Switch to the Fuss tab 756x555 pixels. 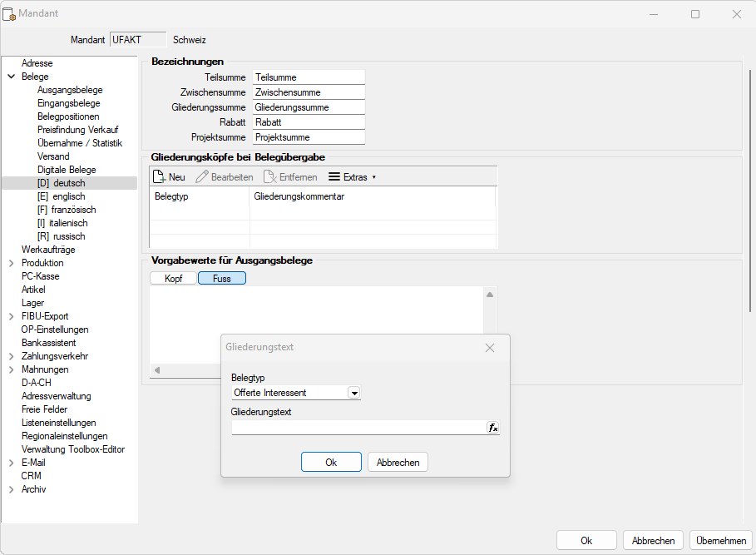coord(221,278)
